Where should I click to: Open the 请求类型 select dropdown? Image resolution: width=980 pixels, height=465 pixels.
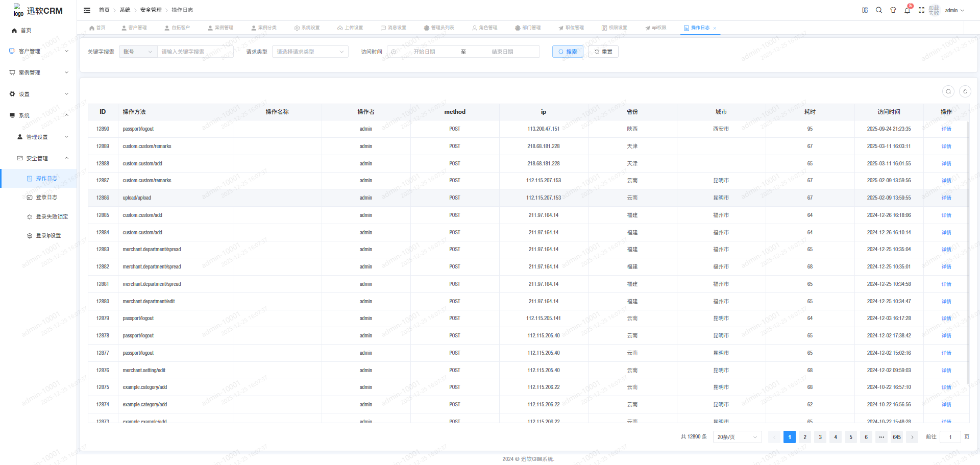310,52
